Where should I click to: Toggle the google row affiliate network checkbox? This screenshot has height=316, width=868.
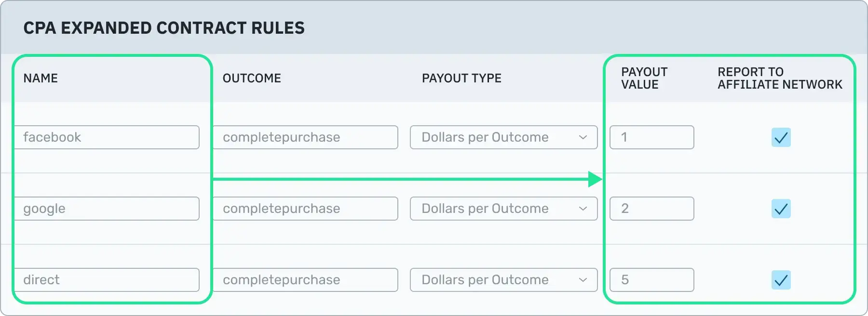coord(781,209)
